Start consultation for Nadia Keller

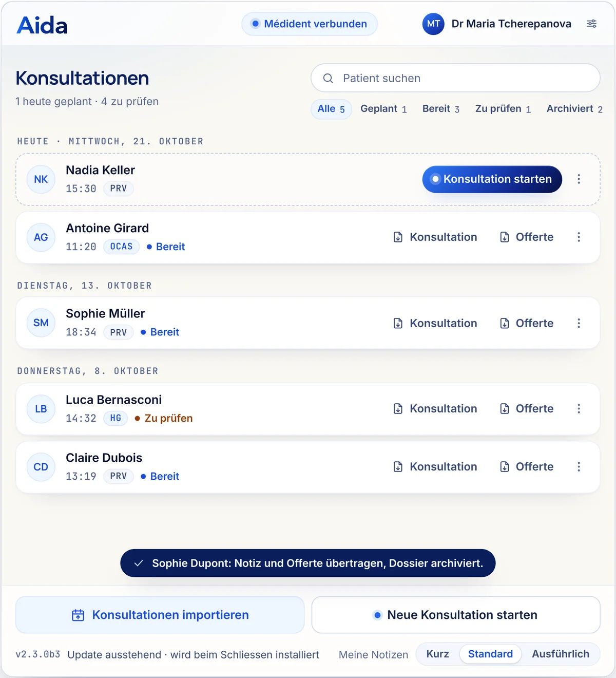coord(492,179)
